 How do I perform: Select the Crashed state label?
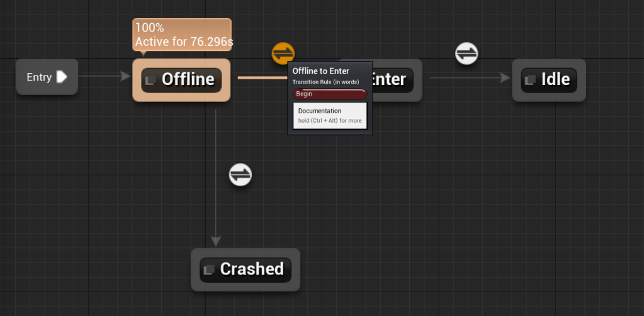point(252,269)
